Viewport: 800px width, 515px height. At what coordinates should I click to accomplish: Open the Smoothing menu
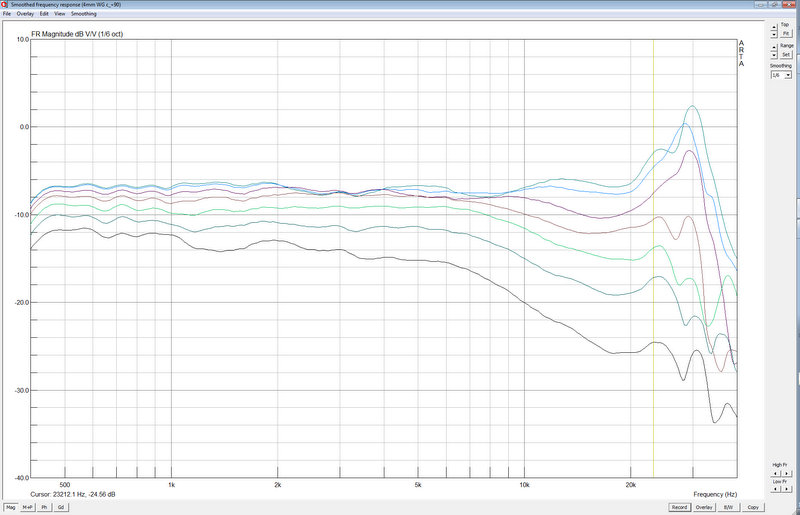click(x=83, y=14)
